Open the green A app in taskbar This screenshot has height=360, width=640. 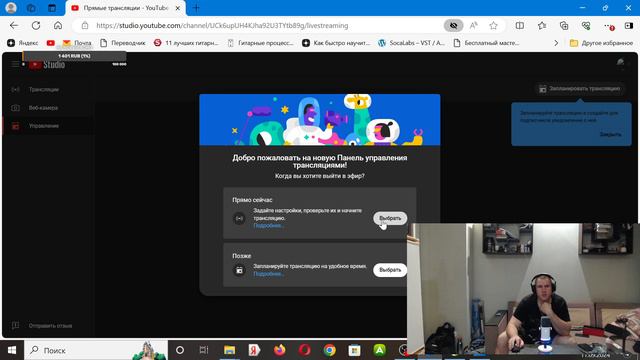click(380, 350)
